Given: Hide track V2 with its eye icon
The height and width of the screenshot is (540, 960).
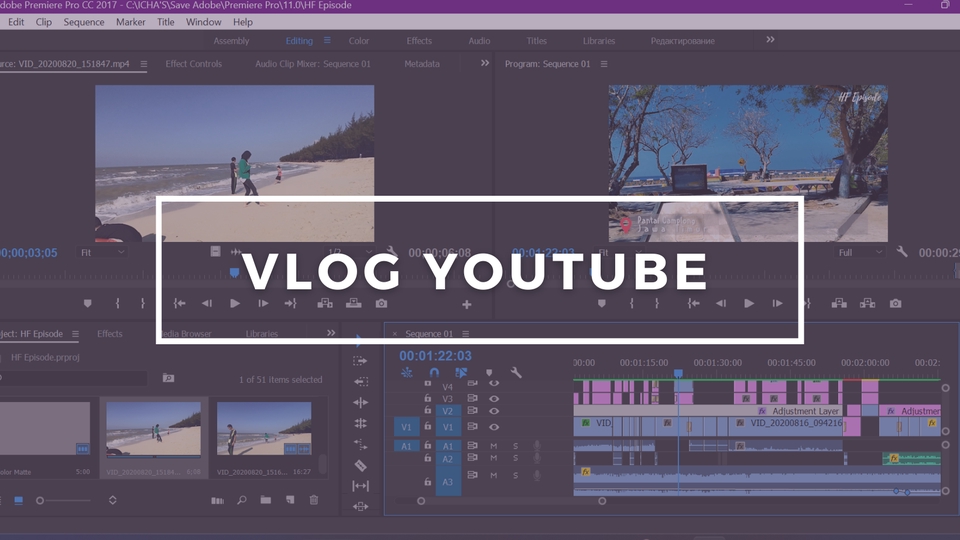Looking at the screenshot, I should tap(493, 411).
